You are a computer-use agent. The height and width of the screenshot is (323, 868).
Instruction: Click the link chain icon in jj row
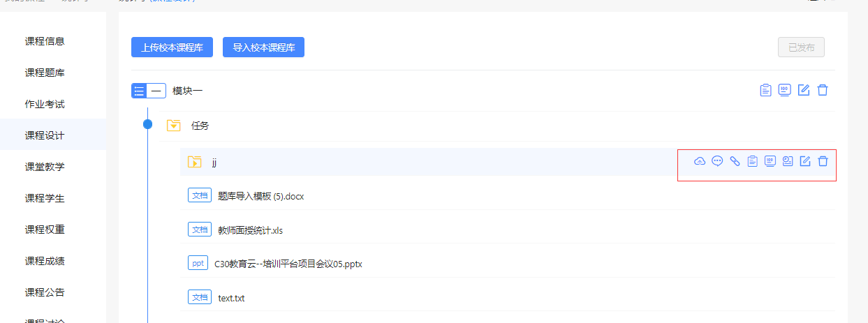pos(735,161)
